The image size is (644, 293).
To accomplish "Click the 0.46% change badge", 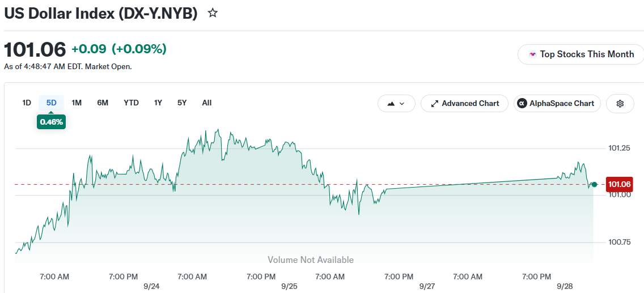I will click(52, 122).
